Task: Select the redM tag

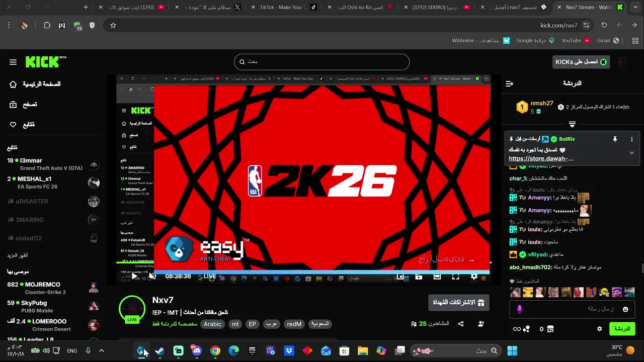Action: tap(294, 324)
